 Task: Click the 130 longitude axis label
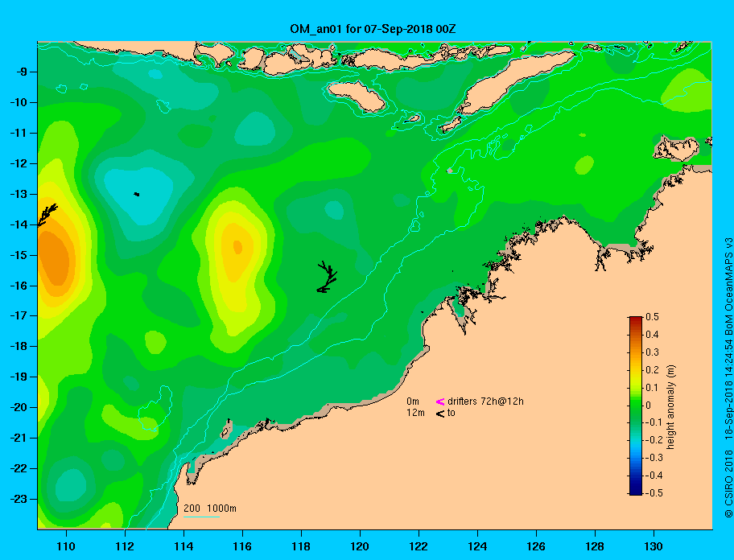pyautogui.click(x=654, y=546)
